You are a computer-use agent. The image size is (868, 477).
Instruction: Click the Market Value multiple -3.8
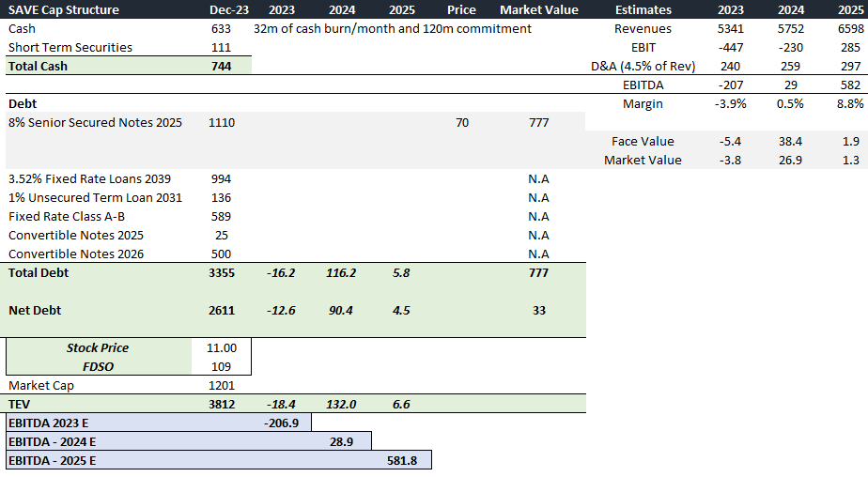click(730, 161)
